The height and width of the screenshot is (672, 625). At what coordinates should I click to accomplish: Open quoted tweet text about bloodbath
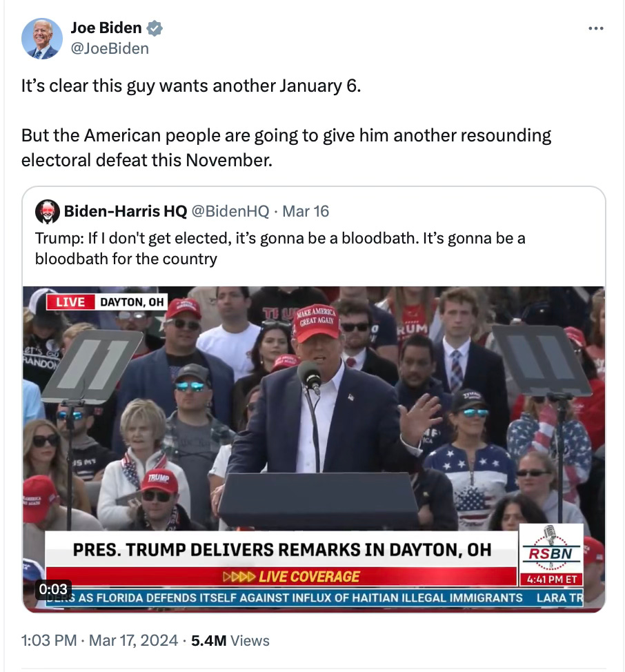280,248
